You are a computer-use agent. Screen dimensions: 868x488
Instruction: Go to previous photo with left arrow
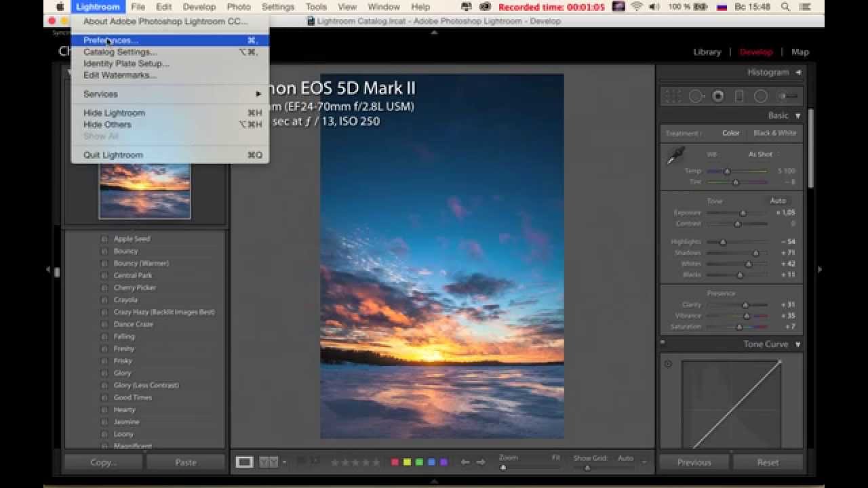click(465, 462)
